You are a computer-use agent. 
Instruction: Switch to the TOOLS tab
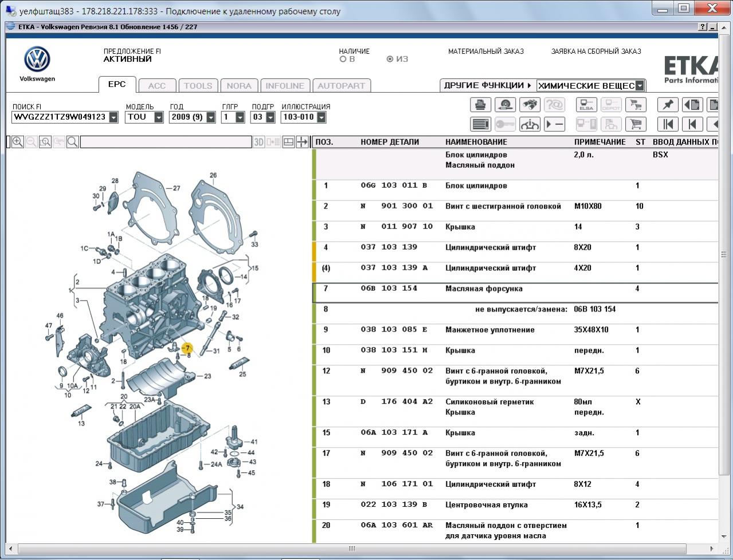[x=198, y=86]
